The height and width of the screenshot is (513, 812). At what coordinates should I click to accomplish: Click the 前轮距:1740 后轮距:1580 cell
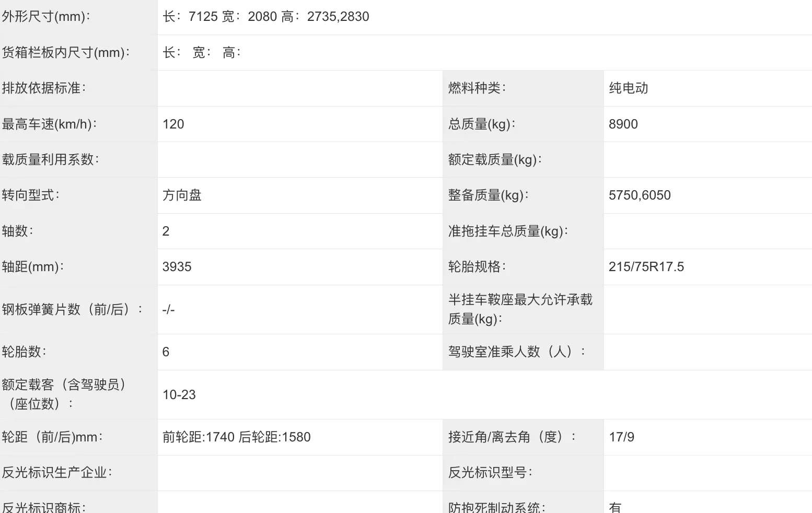[x=236, y=437]
